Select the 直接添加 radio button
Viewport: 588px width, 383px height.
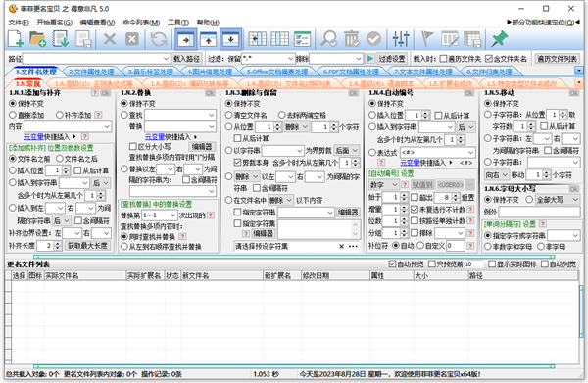tap(13, 115)
